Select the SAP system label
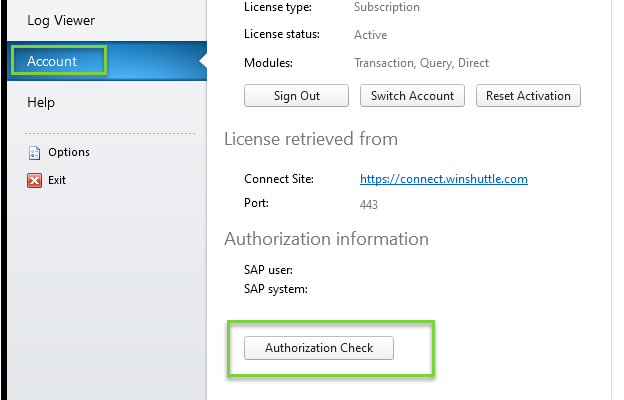 click(x=275, y=289)
